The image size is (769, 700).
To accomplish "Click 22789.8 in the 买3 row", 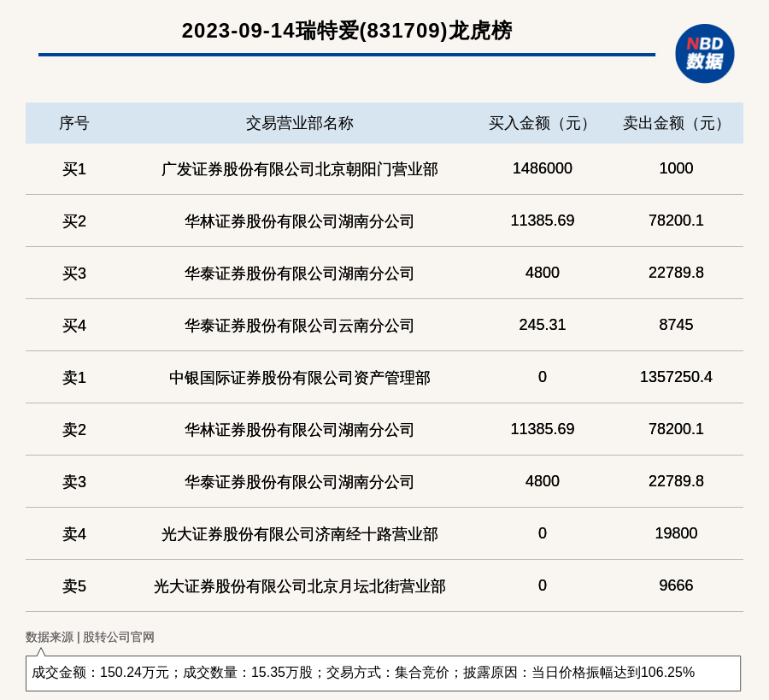I will coord(676,273).
